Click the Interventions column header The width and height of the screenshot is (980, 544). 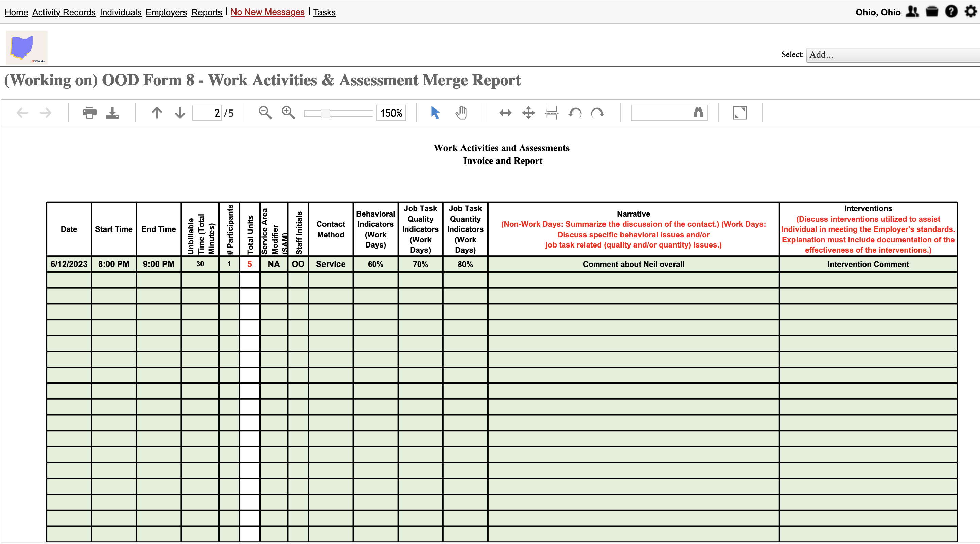(x=868, y=229)
